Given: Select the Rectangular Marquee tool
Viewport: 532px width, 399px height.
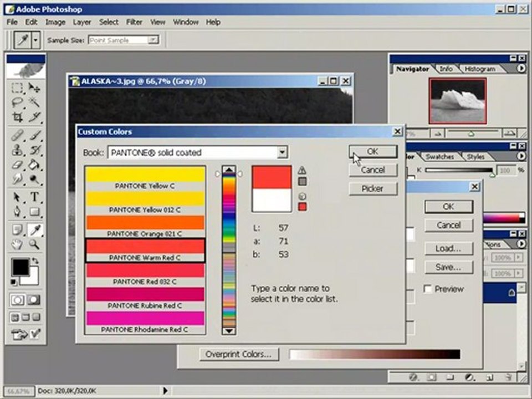Looking at the screenshot, I should click(x=17, y=88).
